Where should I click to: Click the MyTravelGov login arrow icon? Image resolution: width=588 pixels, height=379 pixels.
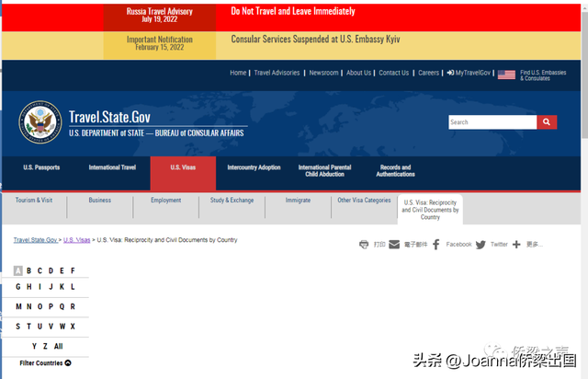pyautogui.click(x=450, y=73)
